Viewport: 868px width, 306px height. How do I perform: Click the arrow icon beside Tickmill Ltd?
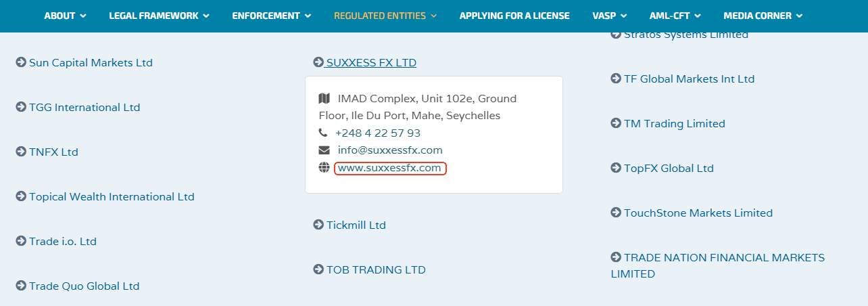coord(318,225)
